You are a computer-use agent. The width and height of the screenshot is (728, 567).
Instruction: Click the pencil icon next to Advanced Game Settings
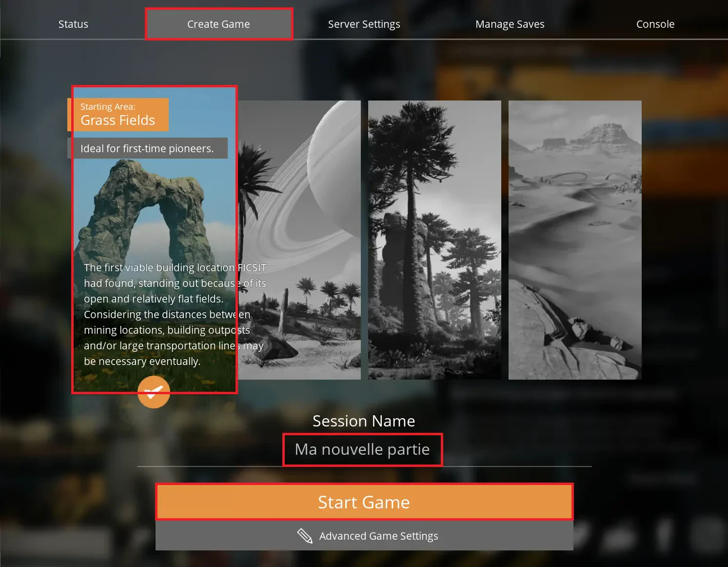pyautogui.click(x=305, y=535)
